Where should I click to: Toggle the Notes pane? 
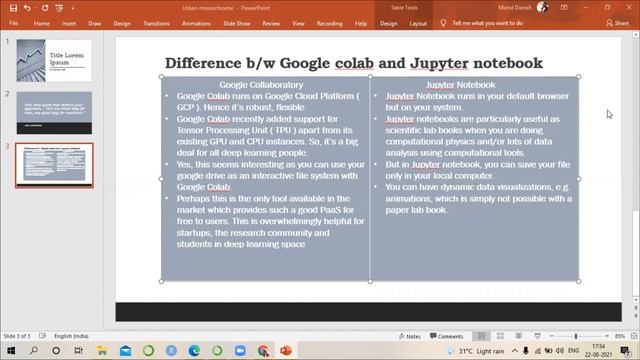(x=409, y=336)
